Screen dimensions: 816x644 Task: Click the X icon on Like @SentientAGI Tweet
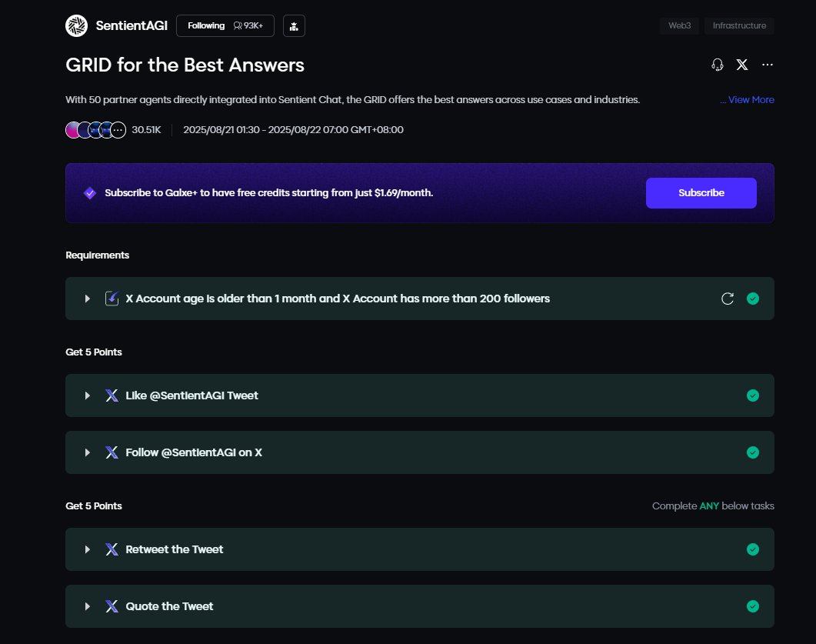click(112, 395)
